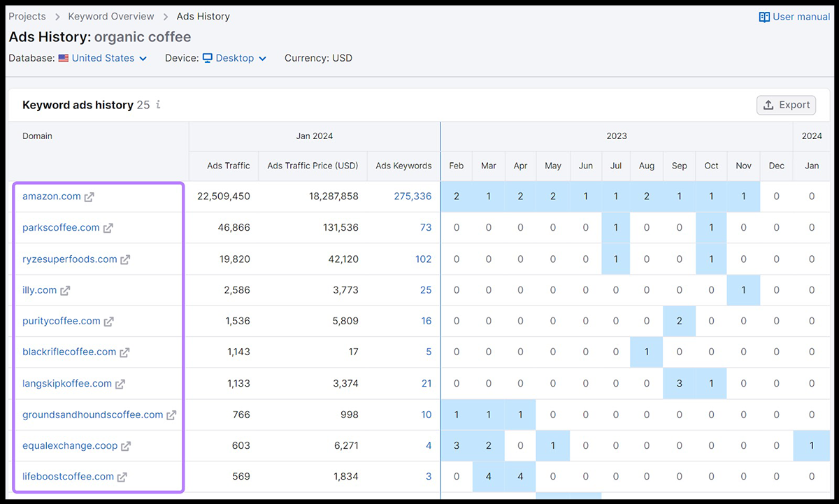Expand the United States database dropdown
The image size is (839, 504).
[x=103, y=58]
